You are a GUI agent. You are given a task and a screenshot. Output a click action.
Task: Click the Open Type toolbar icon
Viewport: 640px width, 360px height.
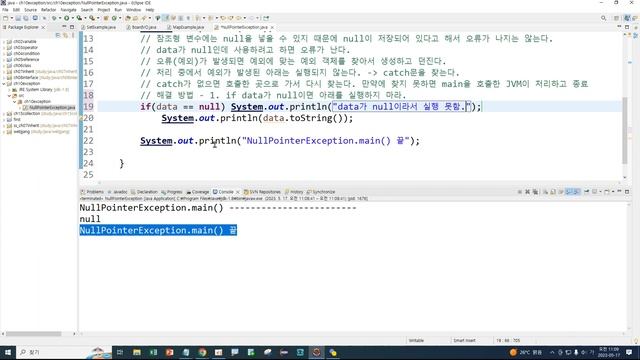click(128, 18)
